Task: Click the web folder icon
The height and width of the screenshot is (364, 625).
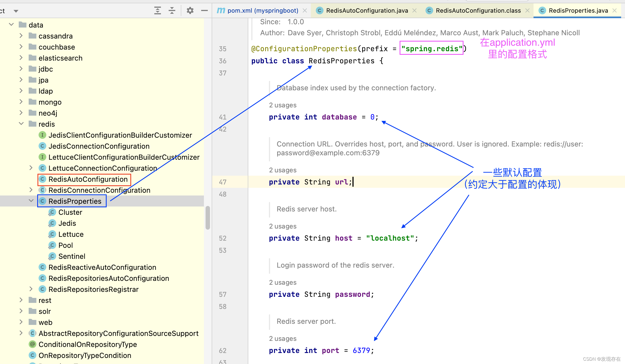Action: (x=33, y=322)
